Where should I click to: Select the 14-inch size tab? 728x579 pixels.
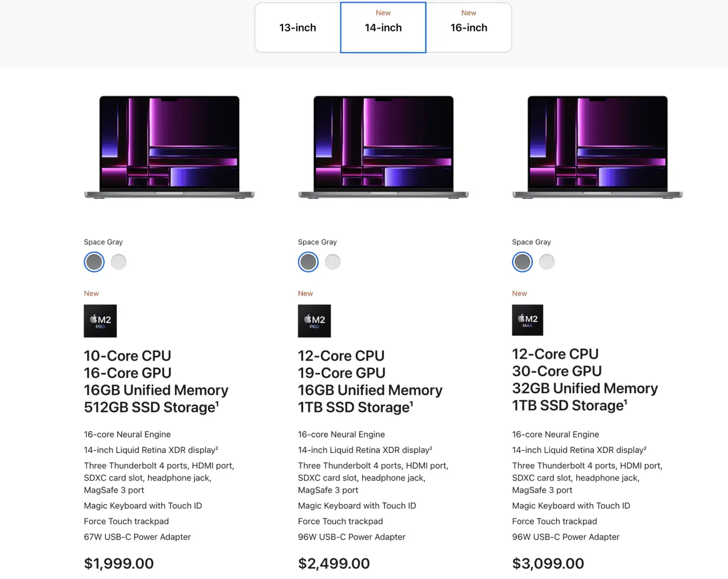[383, 28]
